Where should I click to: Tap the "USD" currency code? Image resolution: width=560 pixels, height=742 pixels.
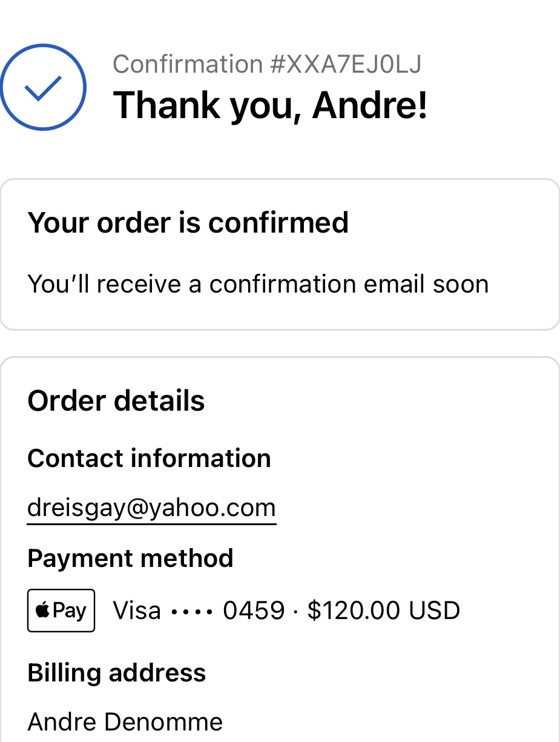[x=434, y=611]
